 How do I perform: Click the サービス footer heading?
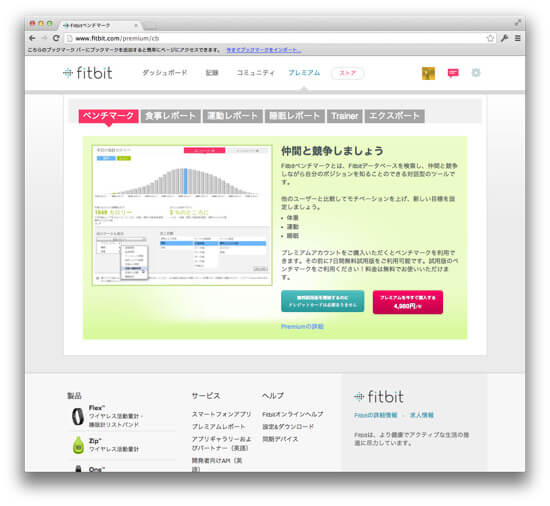[206, 396]
